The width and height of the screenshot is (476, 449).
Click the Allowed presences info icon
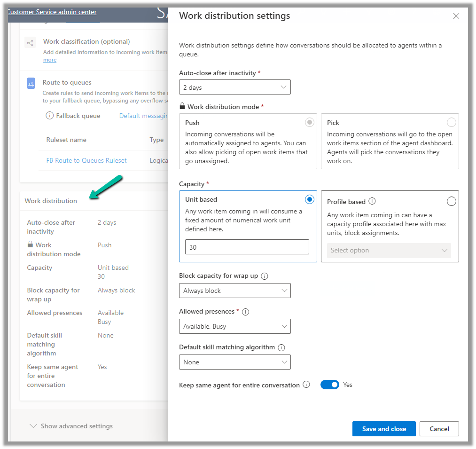(x=246, y=312)
